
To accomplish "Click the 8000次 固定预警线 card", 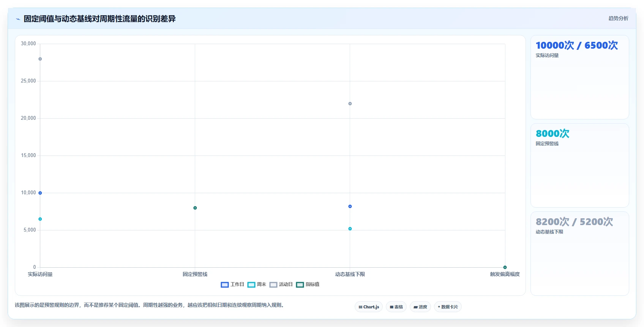I will pos(579,165).
